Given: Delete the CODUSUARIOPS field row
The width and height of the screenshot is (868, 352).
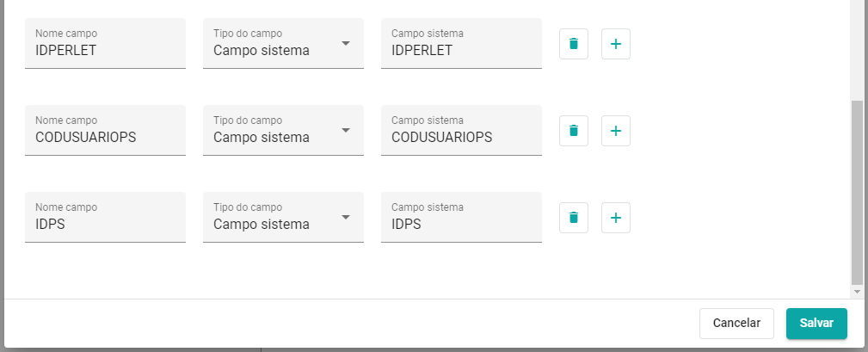Looking at the screenshot, I should tap(574, 131).
